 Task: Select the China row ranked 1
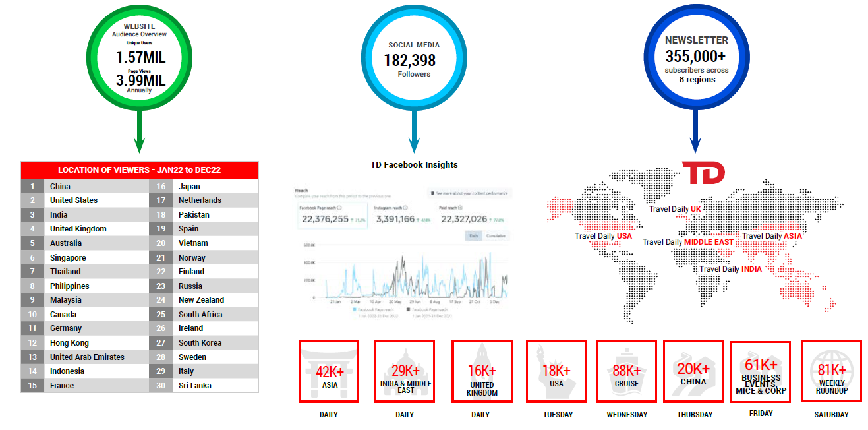(x=86, y=187)
